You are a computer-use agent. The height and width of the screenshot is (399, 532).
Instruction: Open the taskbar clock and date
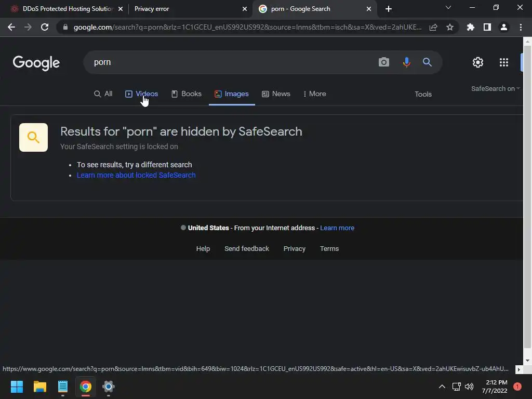(495, 387)
